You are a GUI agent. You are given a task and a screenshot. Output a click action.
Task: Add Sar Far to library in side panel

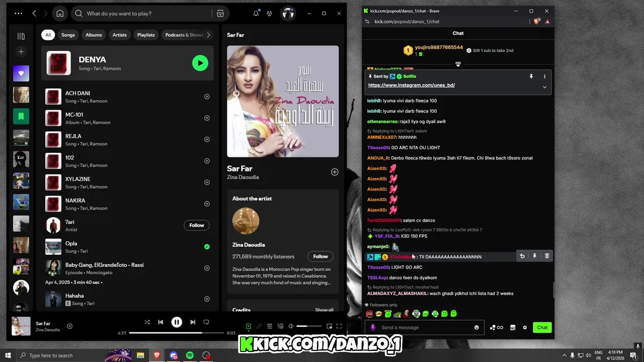pos(335,172)
